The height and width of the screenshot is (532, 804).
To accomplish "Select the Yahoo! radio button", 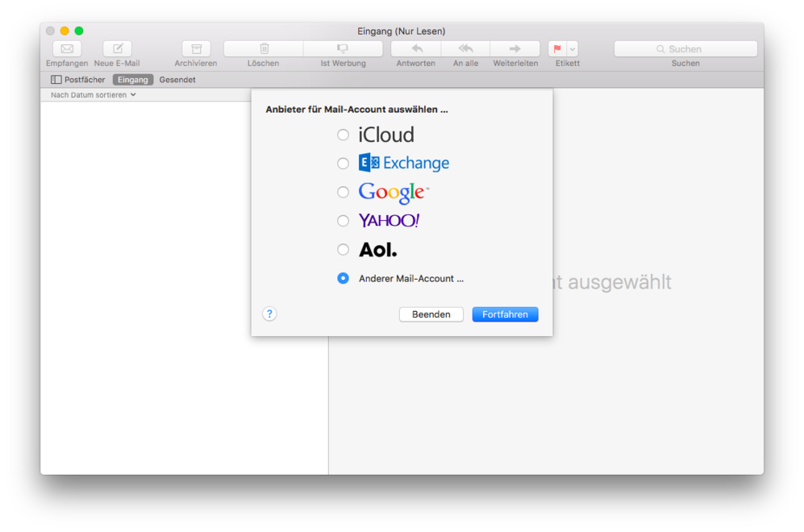I will tap(343, 221).
